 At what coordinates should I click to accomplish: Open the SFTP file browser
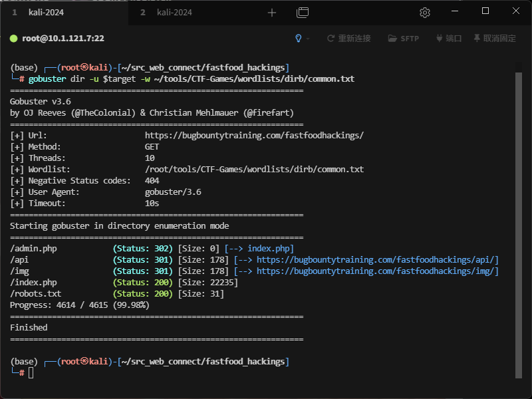[404, 39]
